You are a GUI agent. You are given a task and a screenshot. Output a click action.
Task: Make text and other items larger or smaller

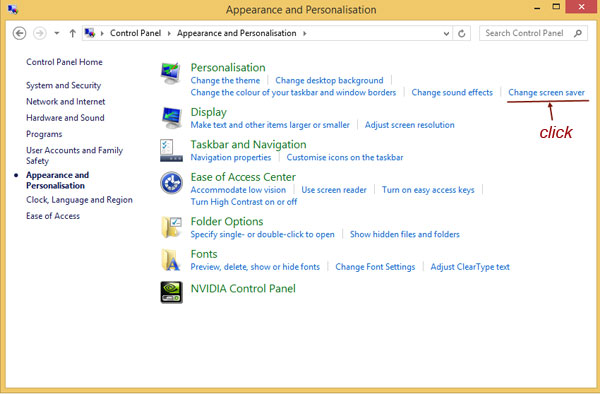[270, 125]
